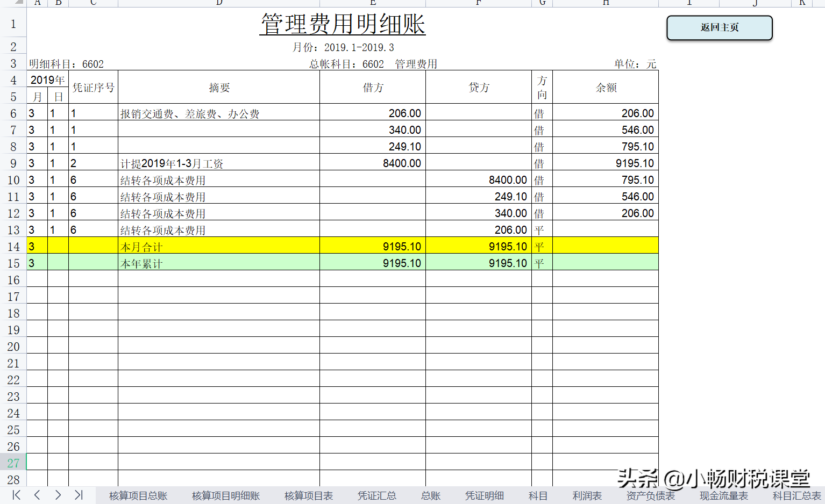This screenshot has width=825, height=504.
Task: Open the 利润表 sheet tab
Action: [587, 496]
